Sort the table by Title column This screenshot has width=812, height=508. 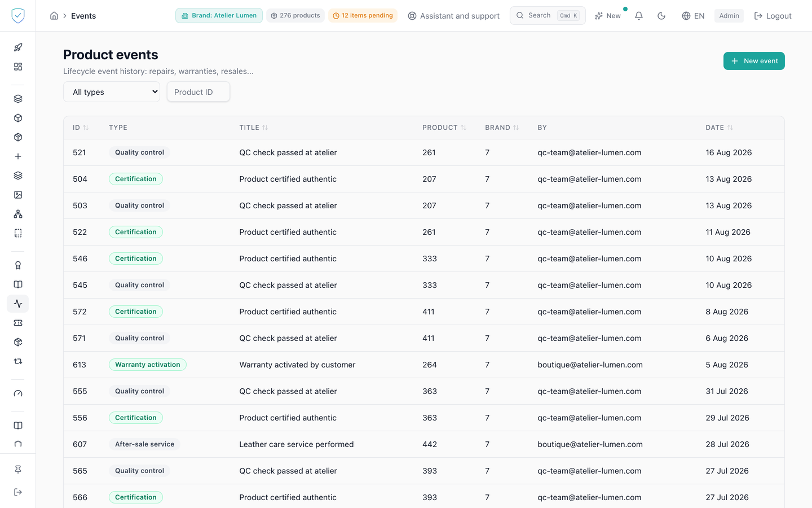coord(254,128)
